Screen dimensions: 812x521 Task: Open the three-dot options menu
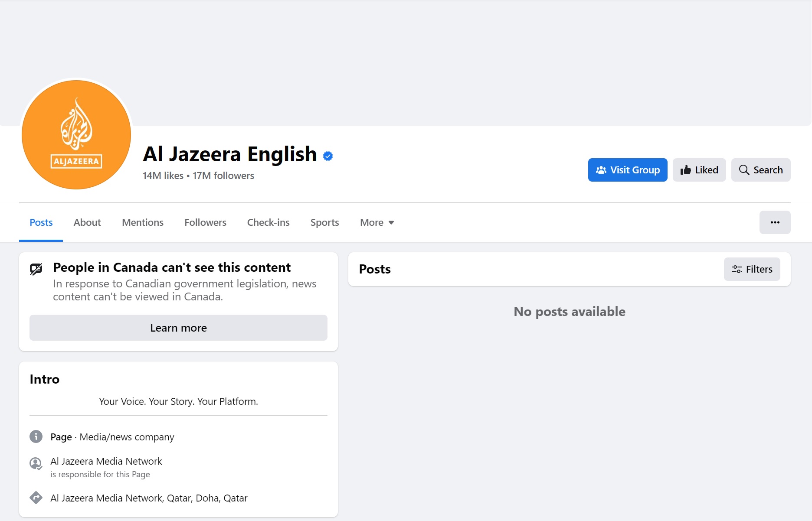tap(775, 222)
